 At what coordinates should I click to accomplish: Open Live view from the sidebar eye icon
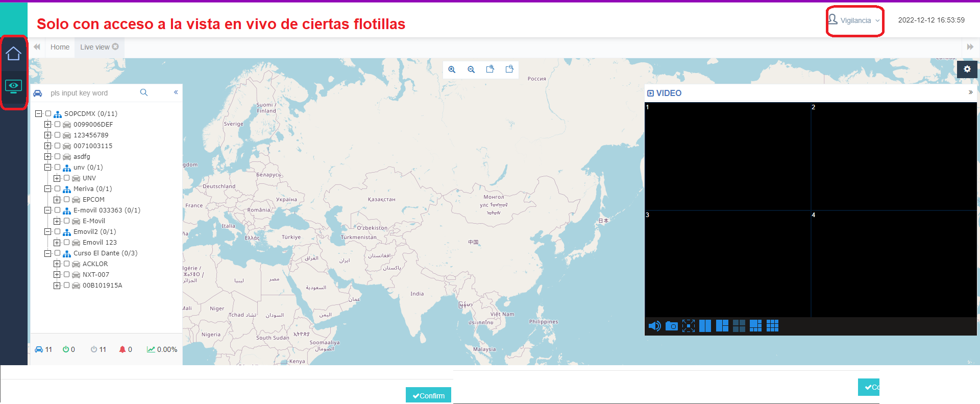(x=14, y=86)
